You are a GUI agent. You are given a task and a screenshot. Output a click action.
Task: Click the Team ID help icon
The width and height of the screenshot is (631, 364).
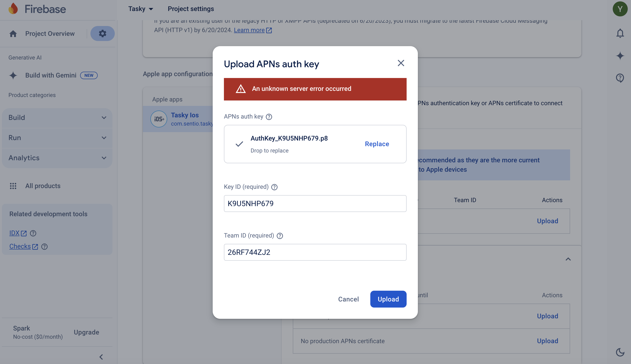click(280, 236)
